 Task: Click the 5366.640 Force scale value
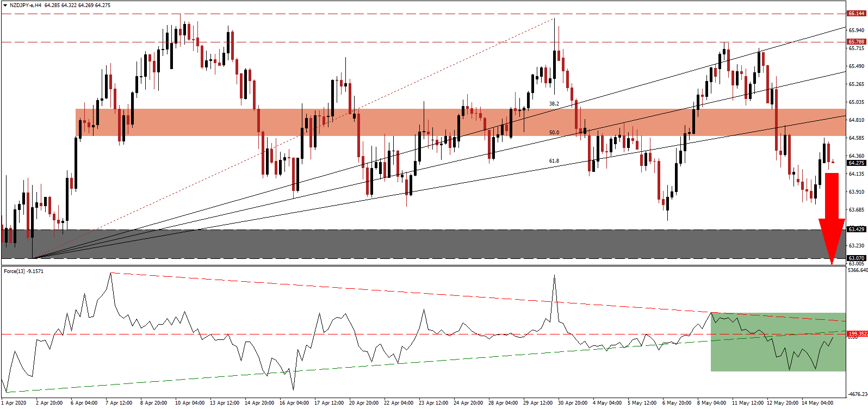click(857, 270)
